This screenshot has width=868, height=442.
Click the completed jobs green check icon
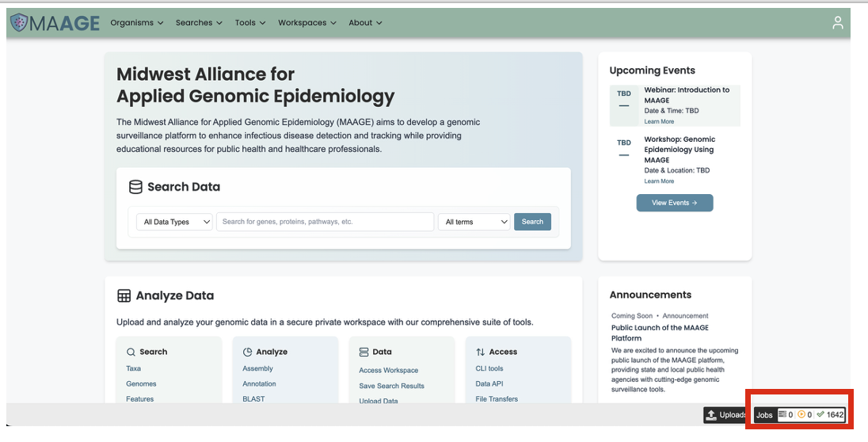point(820,414)
